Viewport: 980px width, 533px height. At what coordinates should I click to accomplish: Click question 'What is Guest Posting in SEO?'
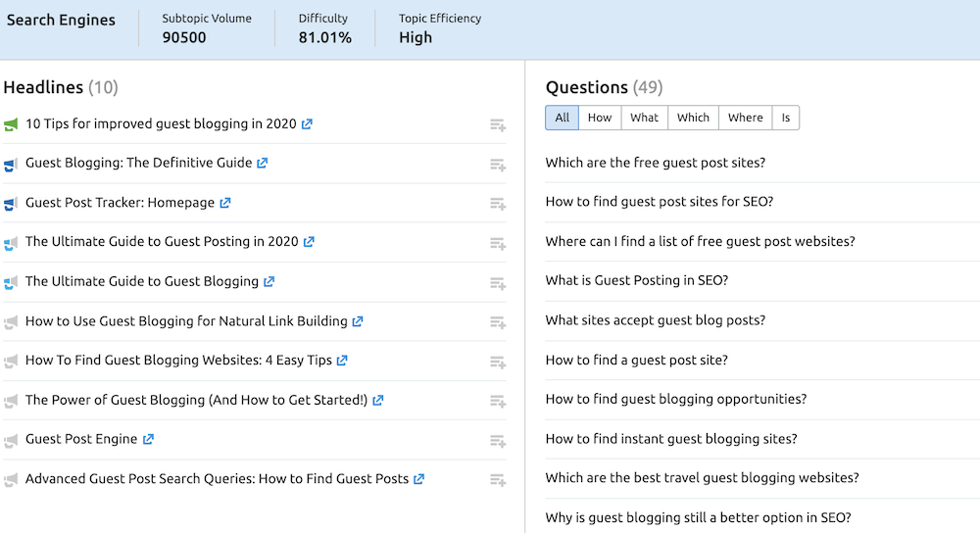[x=637, y=280]
